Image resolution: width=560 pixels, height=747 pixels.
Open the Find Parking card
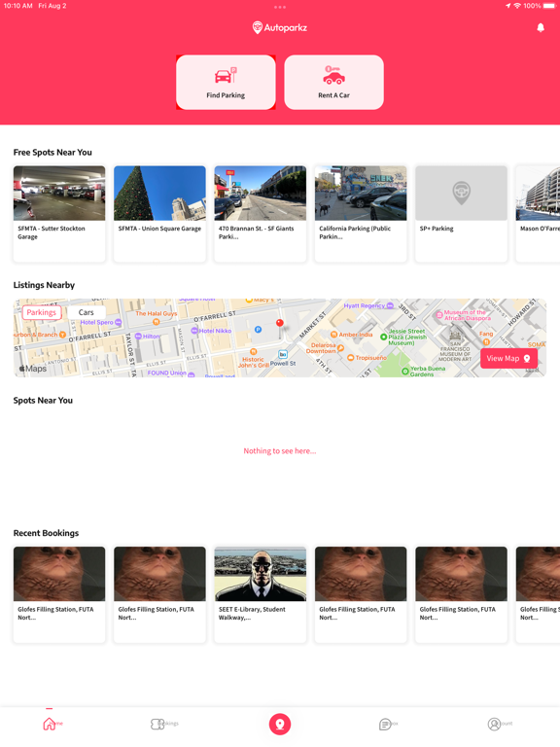[226, 83]
